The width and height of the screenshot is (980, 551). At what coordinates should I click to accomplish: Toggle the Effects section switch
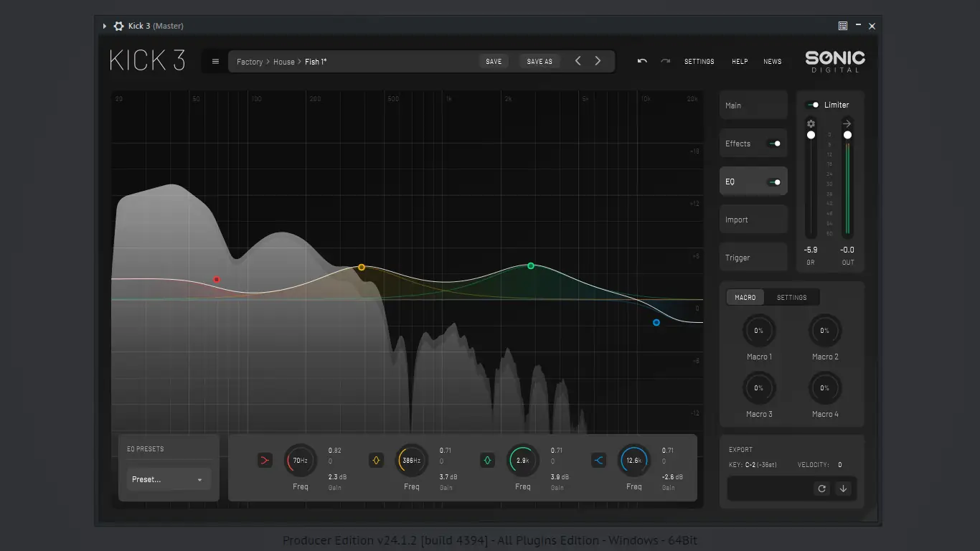pyautogui.click(x=774, y=143)
